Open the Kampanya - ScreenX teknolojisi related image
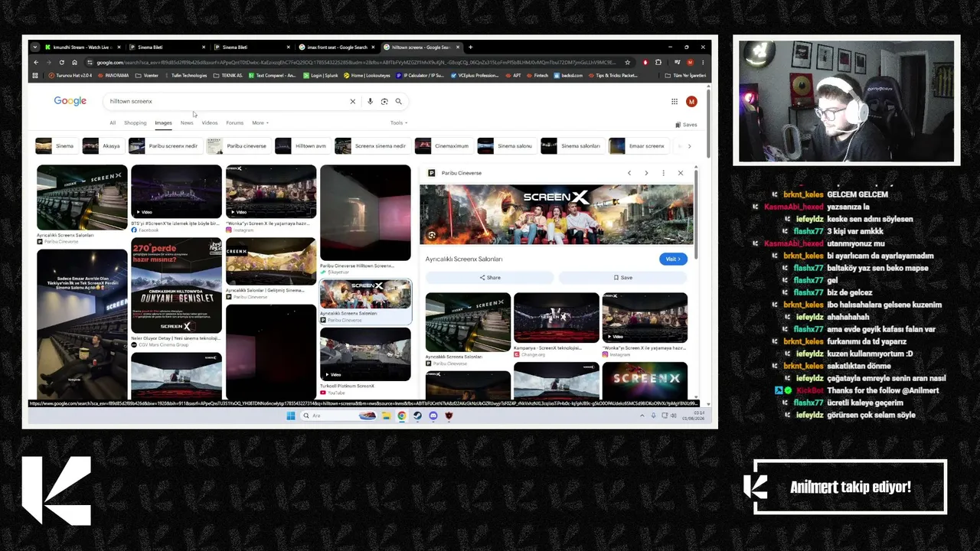 click(557, 317)
